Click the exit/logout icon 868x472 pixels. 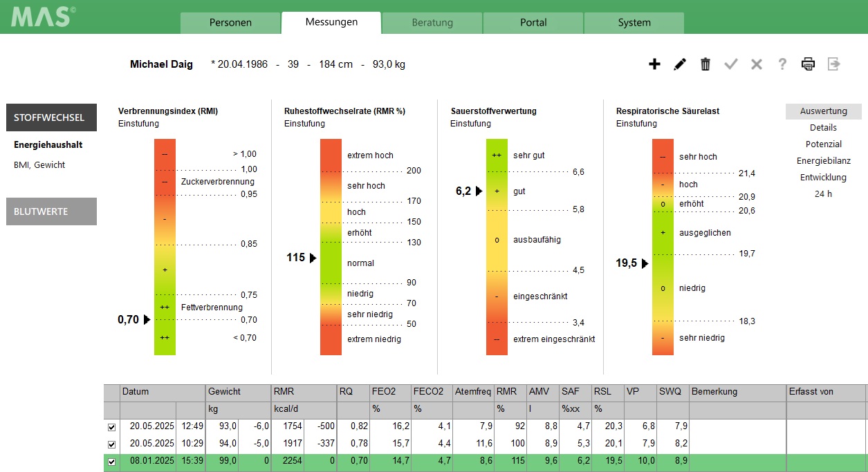(835, 64)
